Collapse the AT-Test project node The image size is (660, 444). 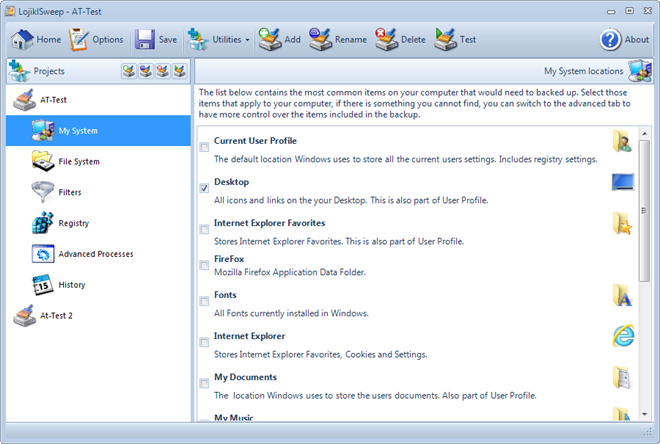click(x=26, y=100)
